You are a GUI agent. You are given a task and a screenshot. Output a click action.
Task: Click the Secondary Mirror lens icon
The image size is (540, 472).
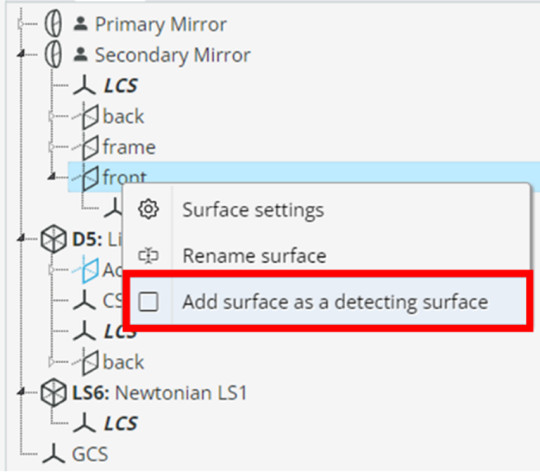pyautogui.click(x=53, y=54)
